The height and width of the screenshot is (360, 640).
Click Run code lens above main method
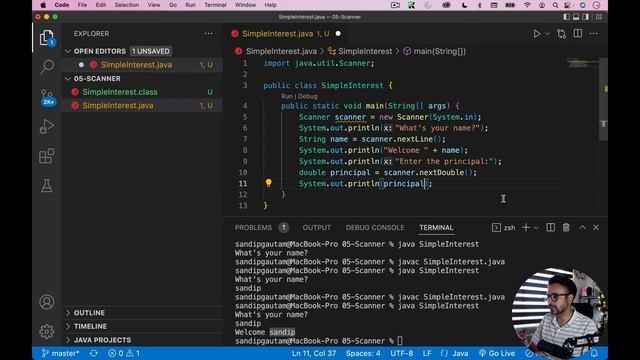coord(287,96)
